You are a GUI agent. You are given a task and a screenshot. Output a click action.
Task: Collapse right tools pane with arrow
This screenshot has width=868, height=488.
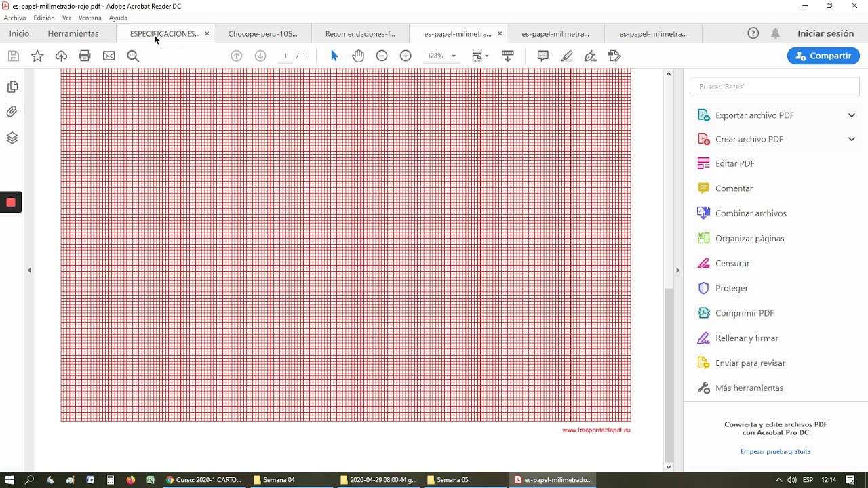(677, 270)
